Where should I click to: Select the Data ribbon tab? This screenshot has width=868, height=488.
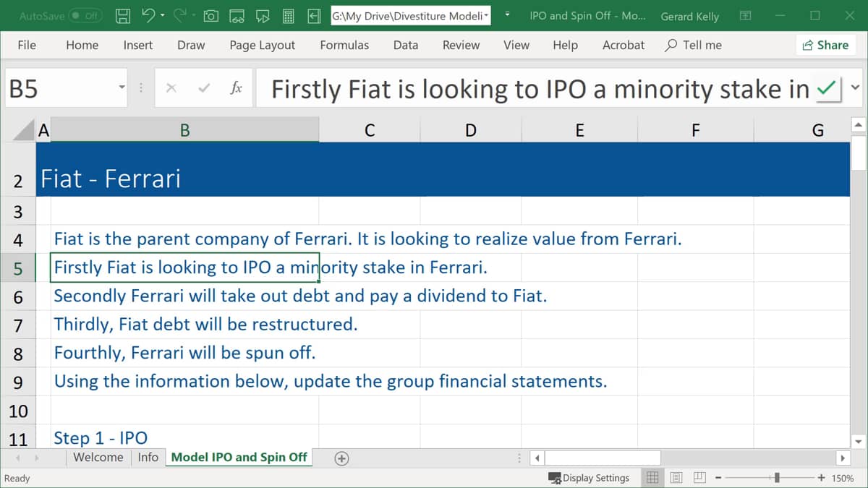pos(406,45)
